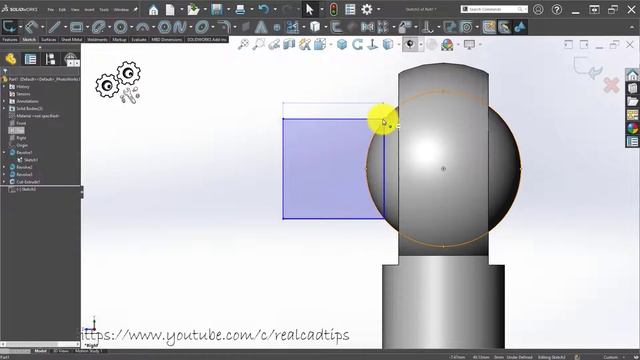This screenshot has width=640, height=360.
Task: Expand Options gear dropdown arrow
Action: tap(378, 9)
